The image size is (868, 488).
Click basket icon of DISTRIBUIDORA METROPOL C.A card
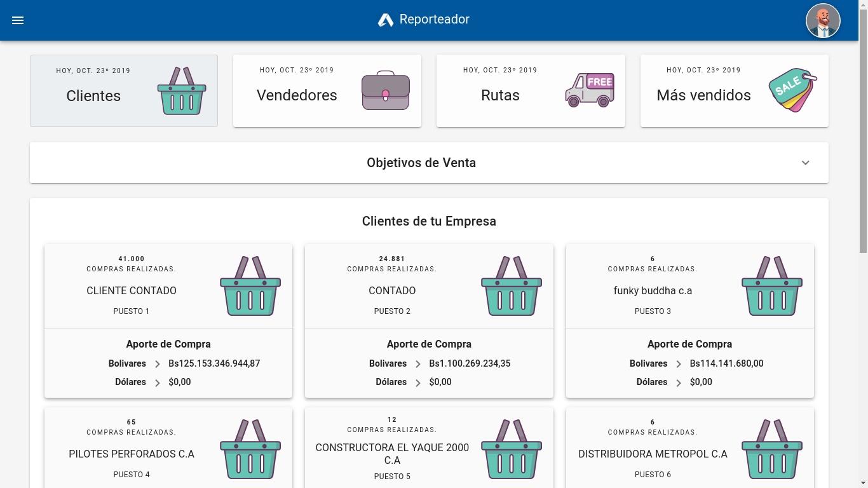[x=772, y=449]
